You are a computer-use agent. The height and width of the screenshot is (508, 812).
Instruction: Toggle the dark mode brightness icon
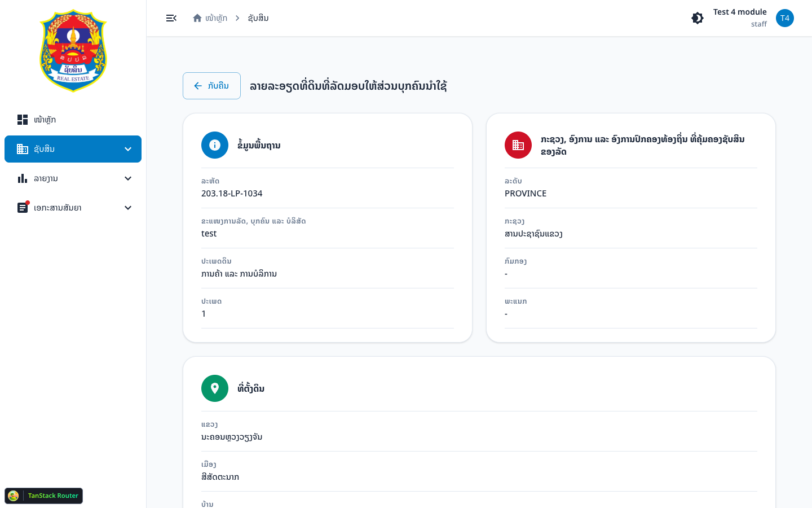point(698,18)
